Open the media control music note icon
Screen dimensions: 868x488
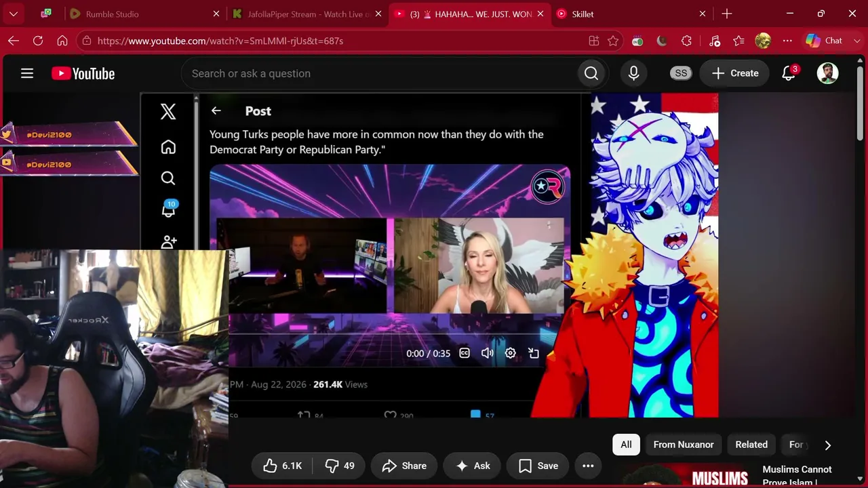coord(714,41)
